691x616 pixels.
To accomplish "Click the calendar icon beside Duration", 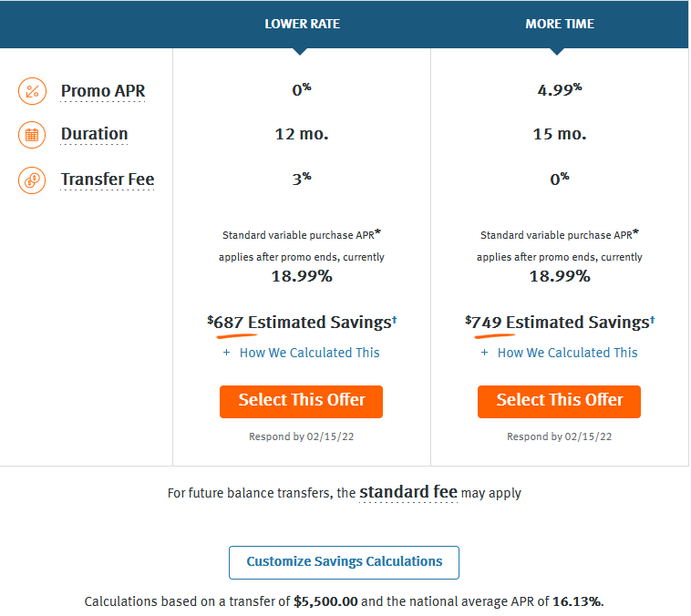I will pyautogui.click(x=32, y=135).
